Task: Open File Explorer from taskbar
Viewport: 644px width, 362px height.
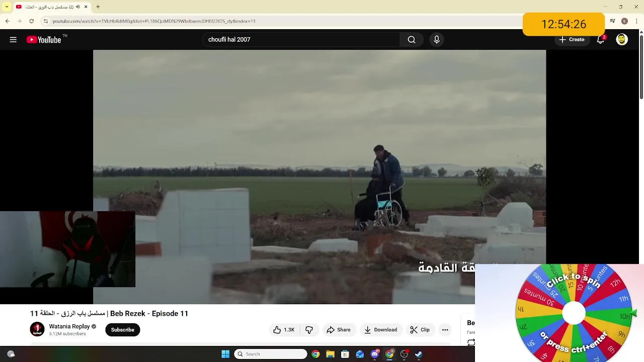Action: 330,354
